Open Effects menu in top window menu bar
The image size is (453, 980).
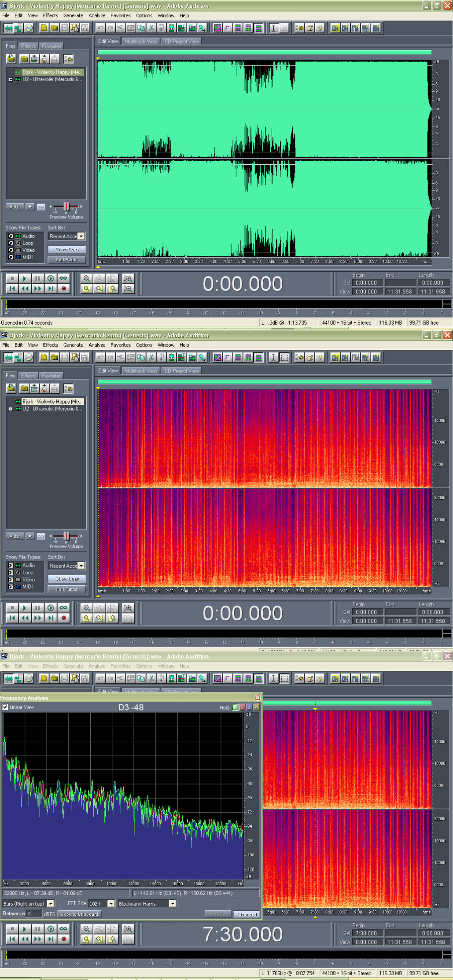(x=50, y=15)
